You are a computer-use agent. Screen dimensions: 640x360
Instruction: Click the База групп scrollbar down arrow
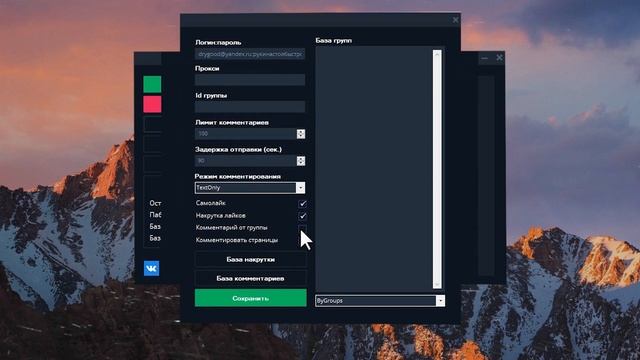(437, 284)
